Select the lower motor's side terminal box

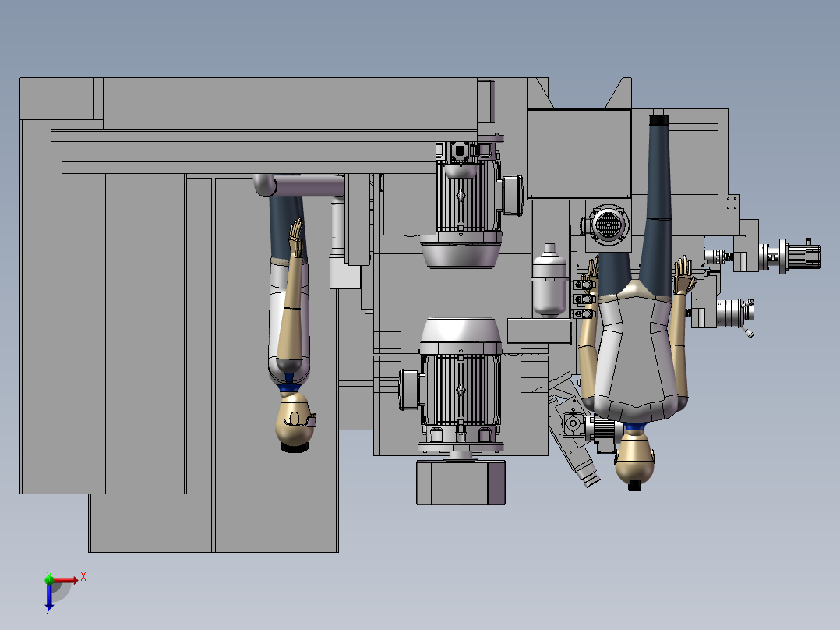click(409, 390)
